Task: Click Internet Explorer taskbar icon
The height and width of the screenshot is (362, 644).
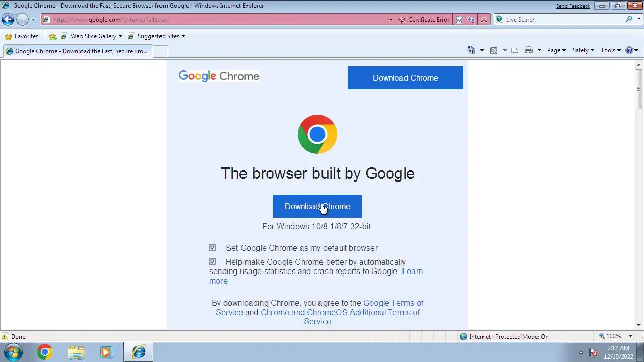Action: (x=138, y=352)
